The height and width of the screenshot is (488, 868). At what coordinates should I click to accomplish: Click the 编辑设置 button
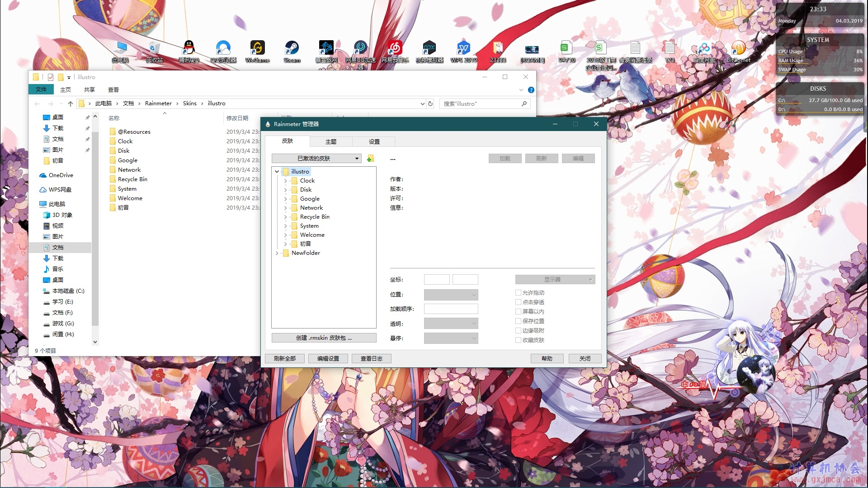[x=328, y=359]
